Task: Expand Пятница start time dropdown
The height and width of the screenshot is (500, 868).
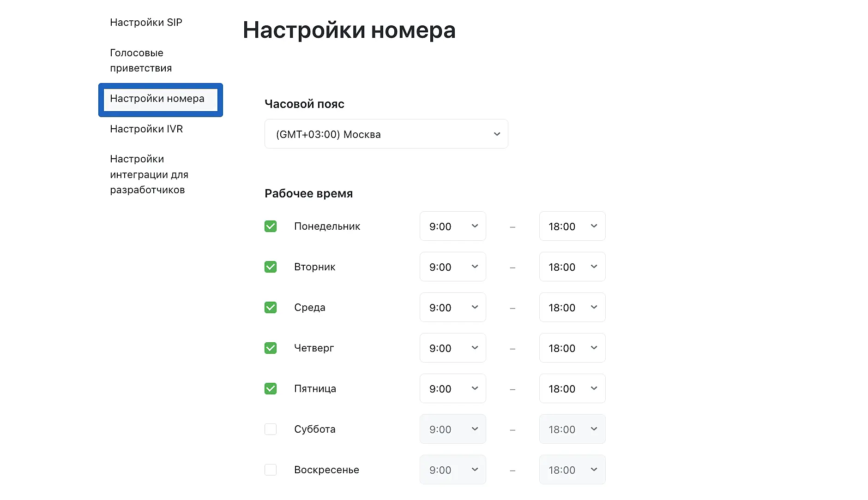Action: (x=452, y=389)
